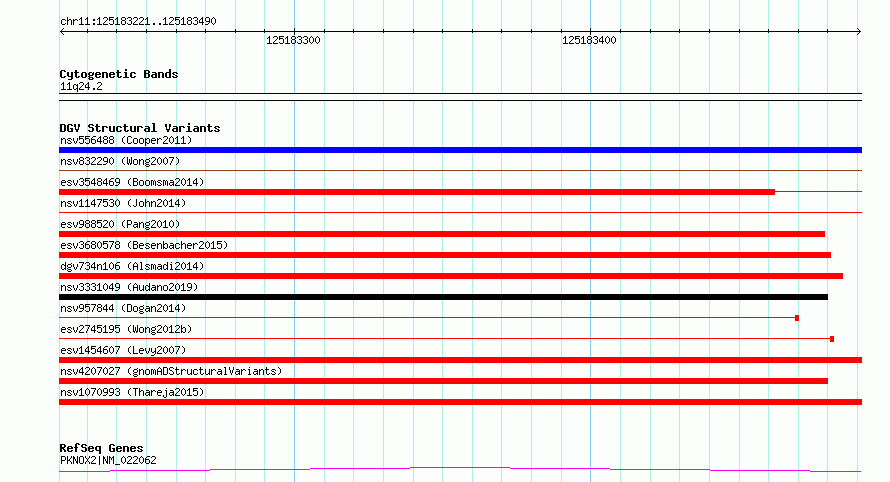Click the 125183300 ruler position label
The height and width of the screenshot is (482, 890).
pos(293,40)
